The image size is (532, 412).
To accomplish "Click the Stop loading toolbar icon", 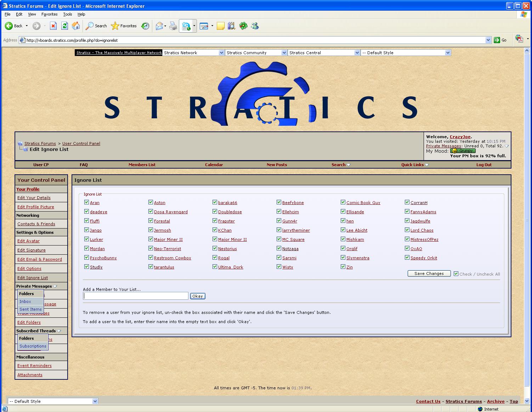I will tap(53, 26).
